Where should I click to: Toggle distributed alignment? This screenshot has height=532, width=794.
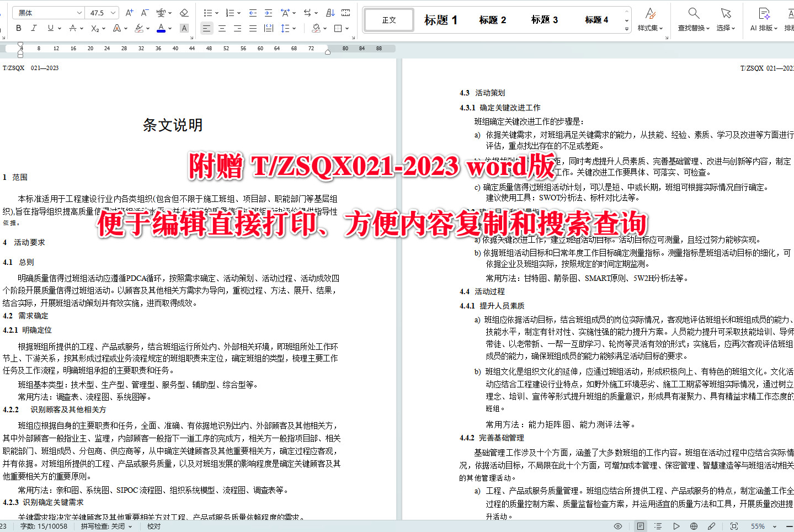pyautogui.click(x=268, y=28)
